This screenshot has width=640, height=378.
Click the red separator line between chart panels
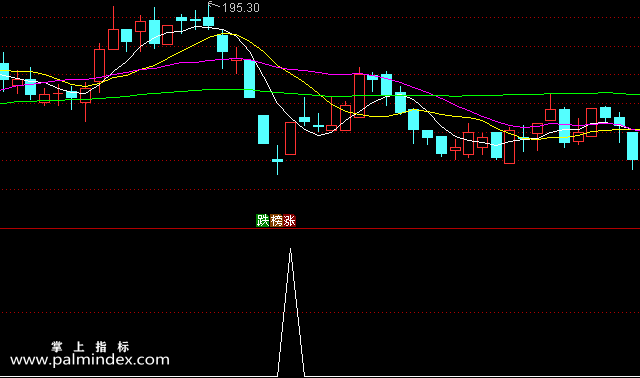pos(320,229)
